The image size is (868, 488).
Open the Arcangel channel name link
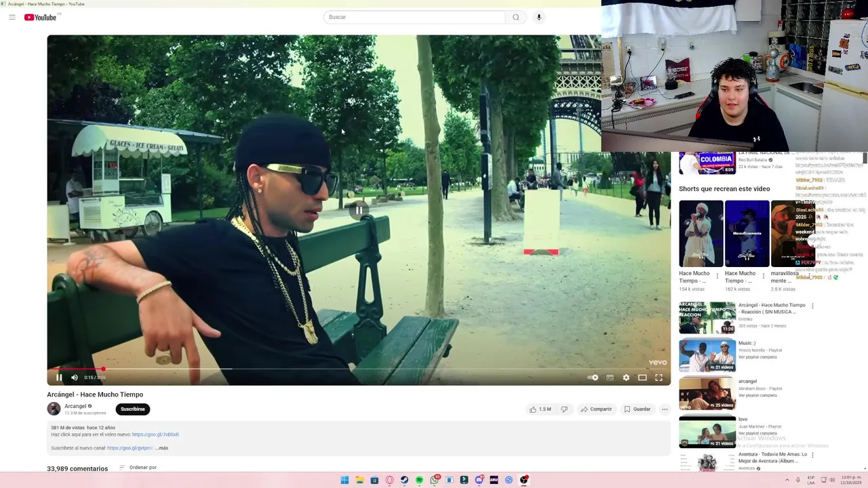tap(75, 406)
